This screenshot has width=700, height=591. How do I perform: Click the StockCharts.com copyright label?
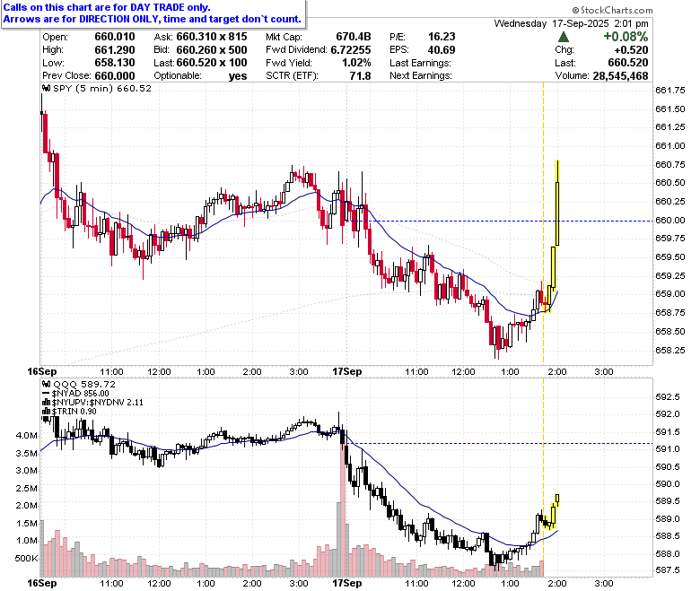612,10
